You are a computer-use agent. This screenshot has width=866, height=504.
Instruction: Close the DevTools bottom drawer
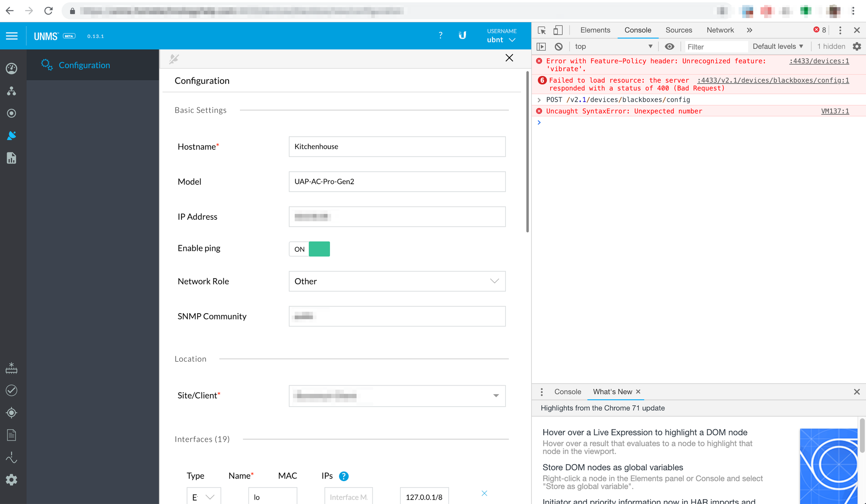pos(856,392)
